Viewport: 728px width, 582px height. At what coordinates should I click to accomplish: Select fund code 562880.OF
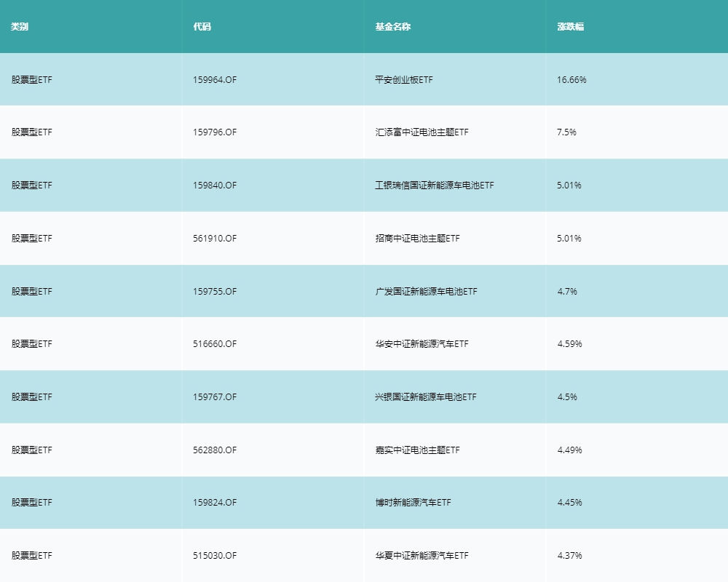tap(215, 450)
